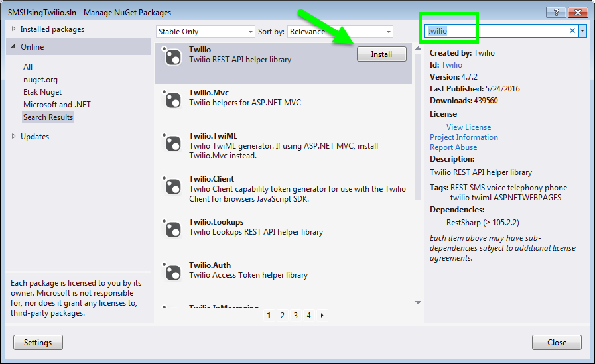The height and width of the screenshot is (364, 595).
Task: Click the Twilio.Mvc package icon
Action: 172,99
